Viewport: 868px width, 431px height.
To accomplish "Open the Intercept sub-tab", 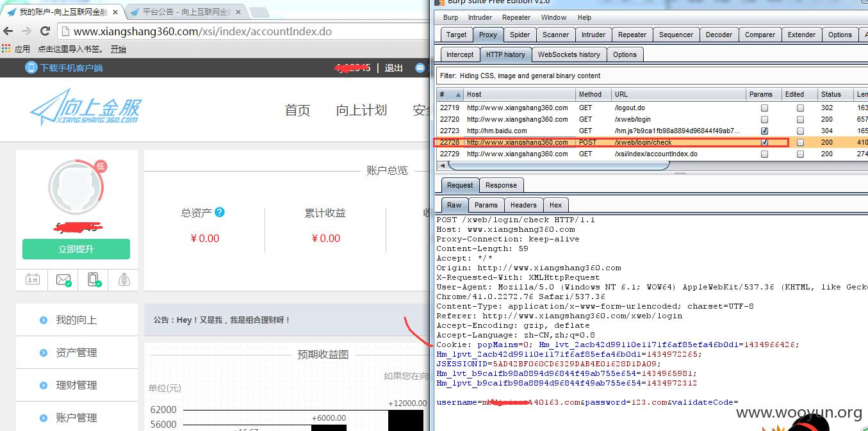I will [460, 54].
